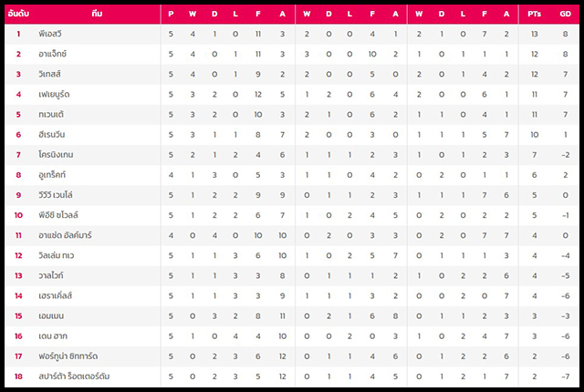Open team อาแจ็กซ์ in second row
This screenshot has height=392, width=584.
click(53, 54)
